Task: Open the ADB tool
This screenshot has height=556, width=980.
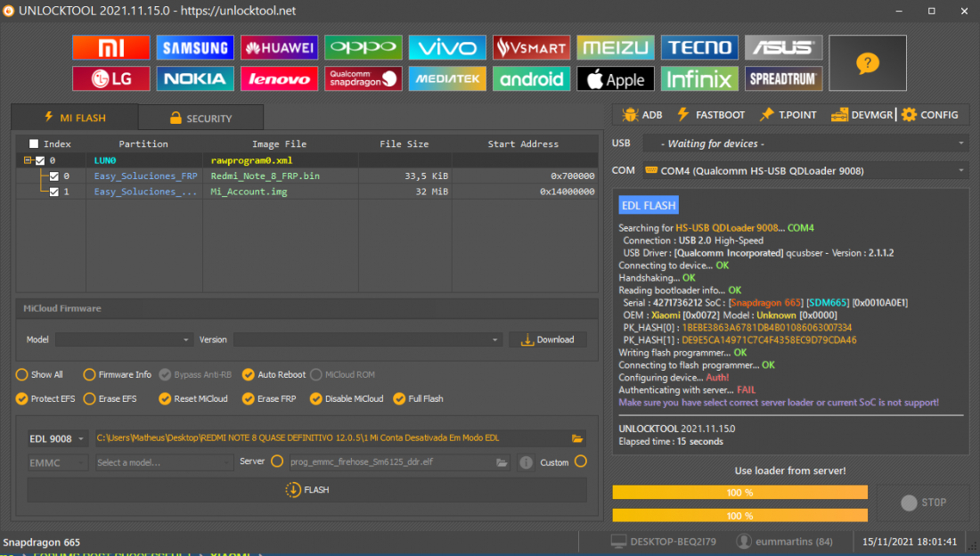Action: (641, 115)
